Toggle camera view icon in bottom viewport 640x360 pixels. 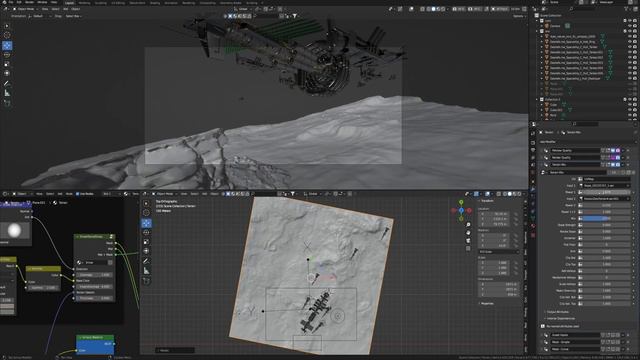coord(468,240)
